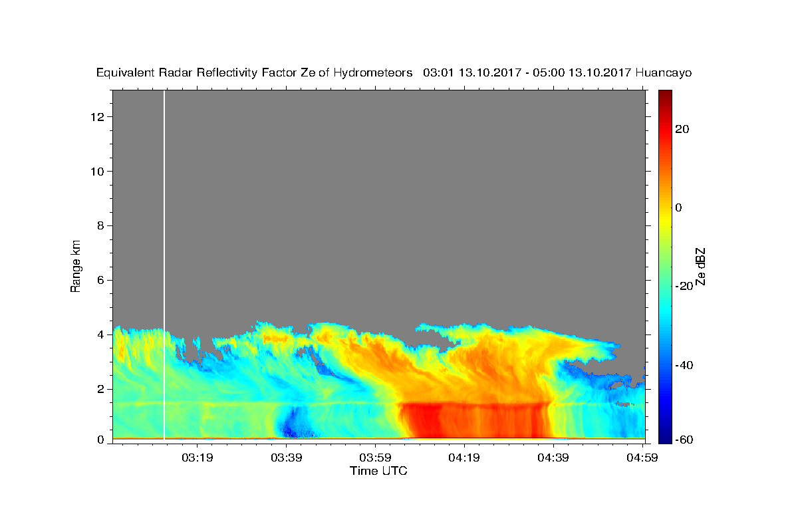
Task: Click the colorbar value -60 label
Action: 684,440
